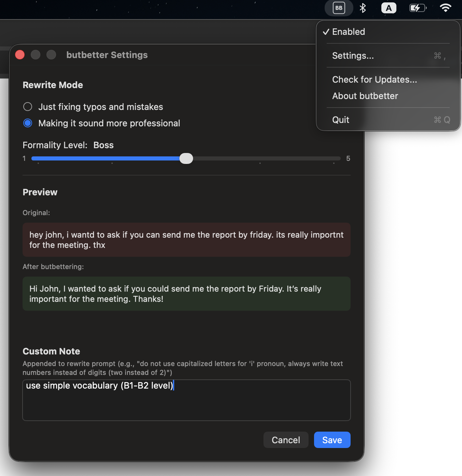Click inside the Custom Note text field
Image resolution: width=462 pixels, height=476 pixels.
pyautogui.click(x=186, y=403)
